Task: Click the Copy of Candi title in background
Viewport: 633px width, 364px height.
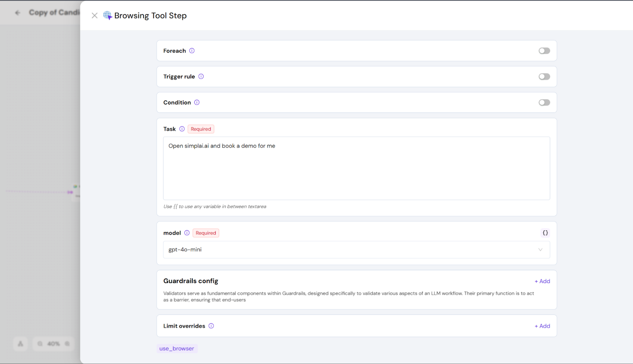Action: tap(54, 13)
